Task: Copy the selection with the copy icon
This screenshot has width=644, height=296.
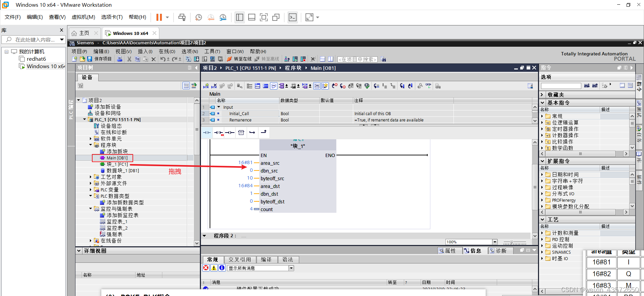Action: [138, 59]
